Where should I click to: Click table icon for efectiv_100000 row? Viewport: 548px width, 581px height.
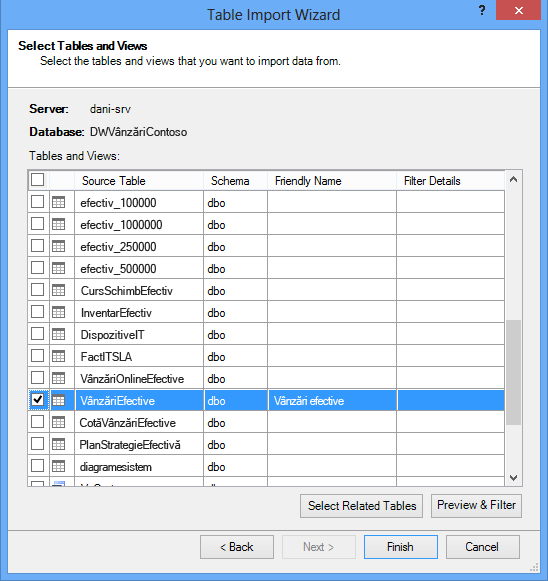tap(59, 202)
